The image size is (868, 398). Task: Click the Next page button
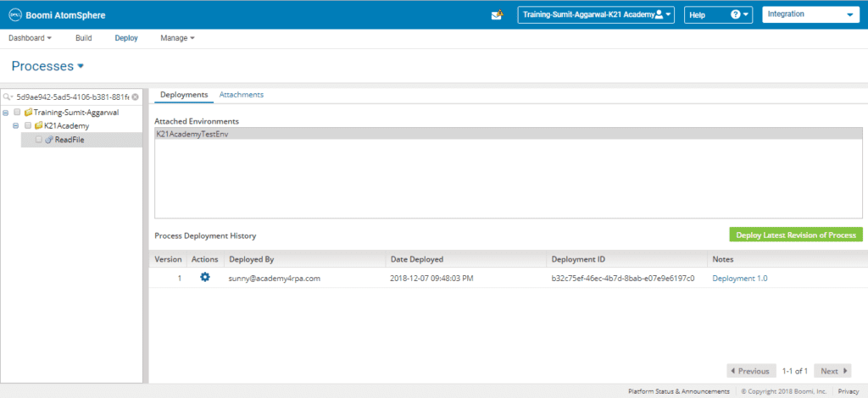[x=832, y=371]
